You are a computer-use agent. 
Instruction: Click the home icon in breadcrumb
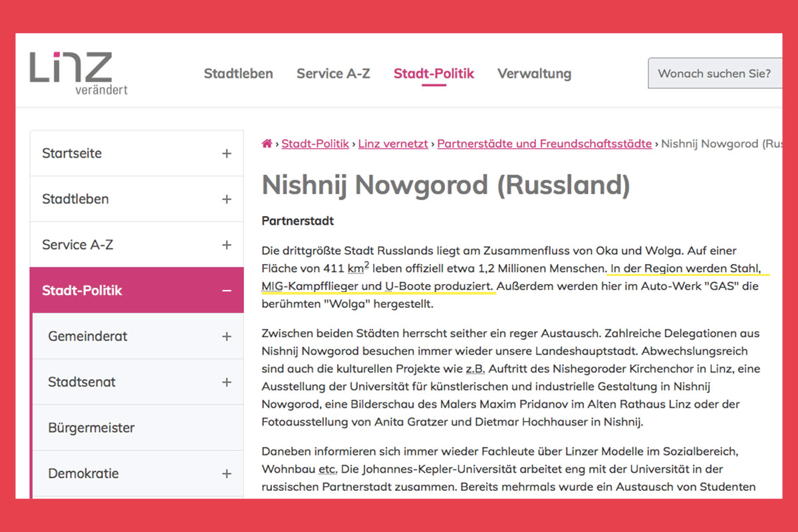[267, 144]
